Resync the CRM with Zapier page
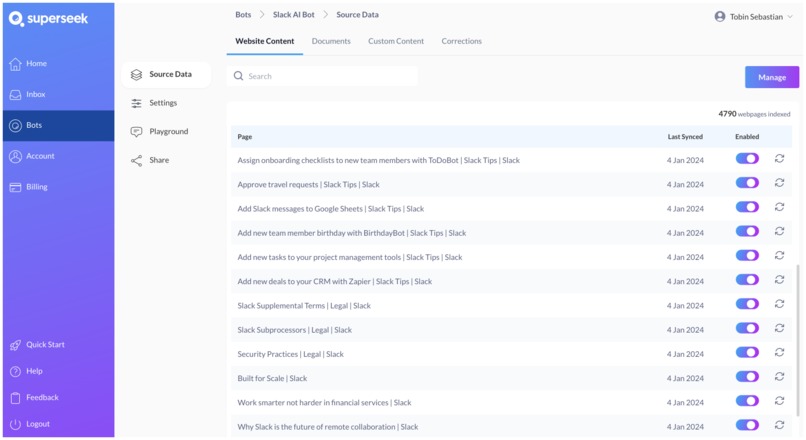Image resolution: width=806 pixels, height=440 pixels. 779,280
